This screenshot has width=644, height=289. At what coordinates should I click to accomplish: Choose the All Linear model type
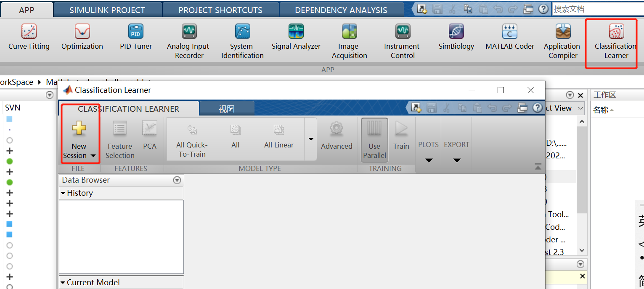[x=279, y=136]
